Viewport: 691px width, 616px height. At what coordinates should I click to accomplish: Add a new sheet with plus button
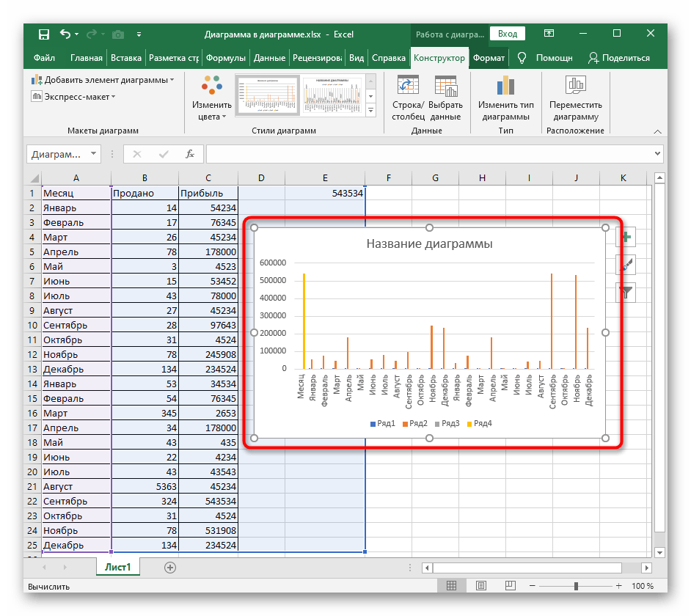point(170,567)
